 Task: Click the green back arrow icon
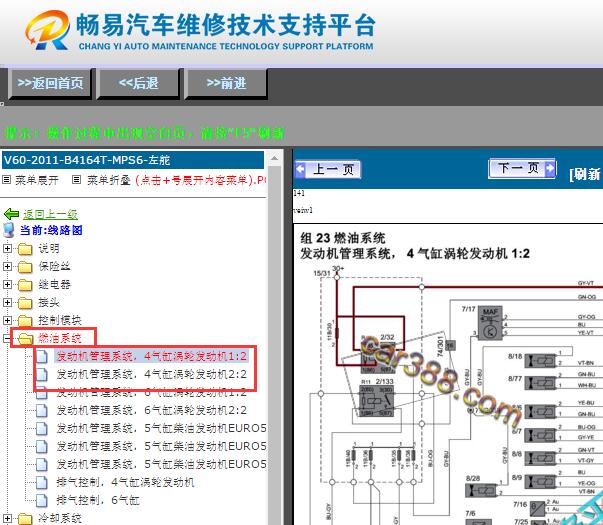tap(11, 213)
